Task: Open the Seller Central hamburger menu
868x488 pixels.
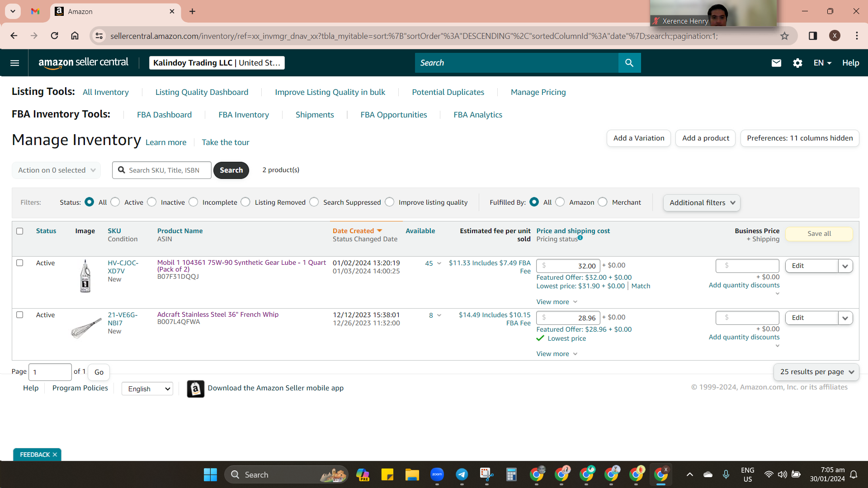Action: tap(14, 63)
